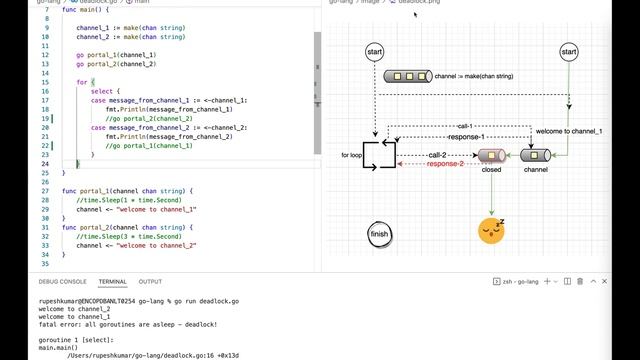Screen dimensions: 640x360
Task: Click commented "//go portal_1(channel_1)" line
Action: pyautogui.click(x=149, y=146)
